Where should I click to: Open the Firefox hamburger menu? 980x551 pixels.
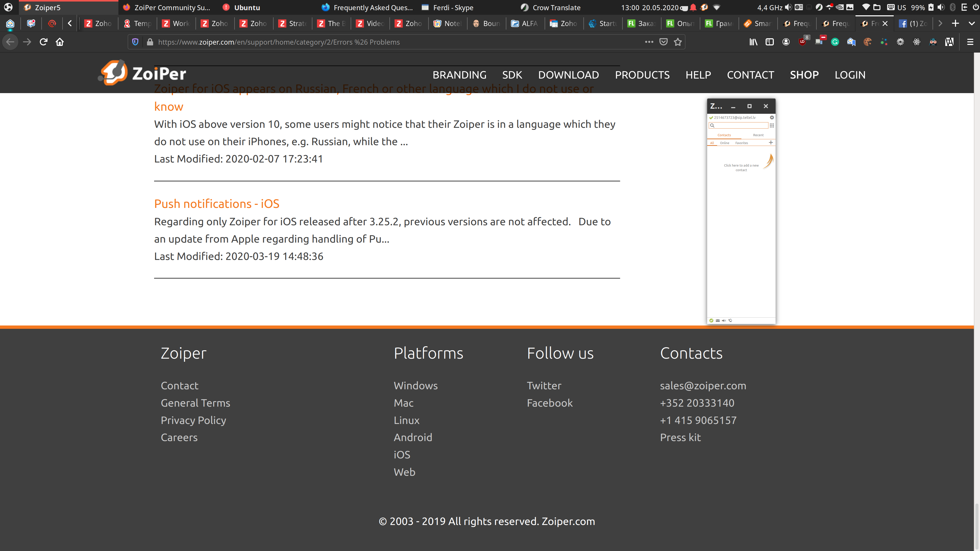[970, 42]
